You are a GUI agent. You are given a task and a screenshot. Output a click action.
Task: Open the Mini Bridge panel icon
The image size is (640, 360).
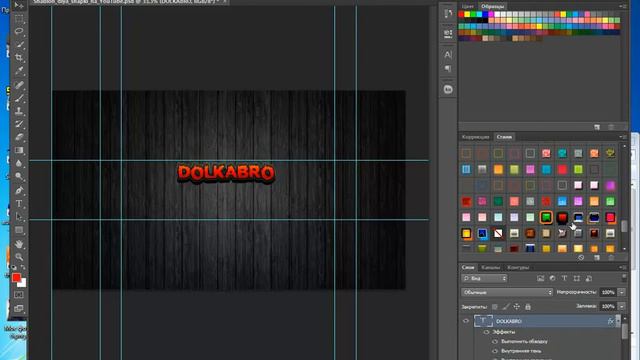pos(448,89)
